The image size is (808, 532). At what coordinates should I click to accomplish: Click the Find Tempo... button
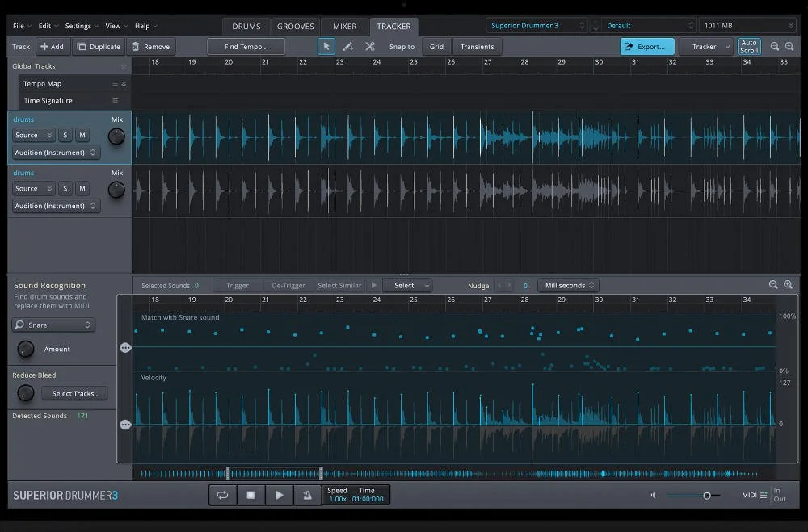coord(246,46)
